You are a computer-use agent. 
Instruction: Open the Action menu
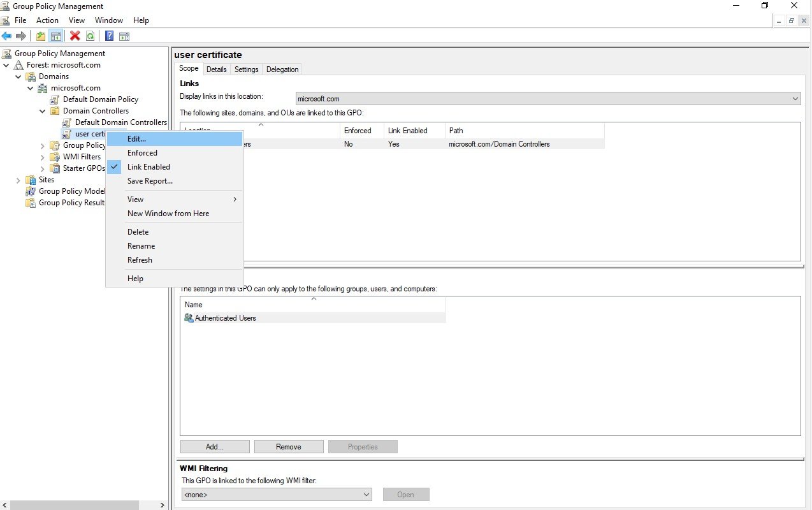(48, 20)
